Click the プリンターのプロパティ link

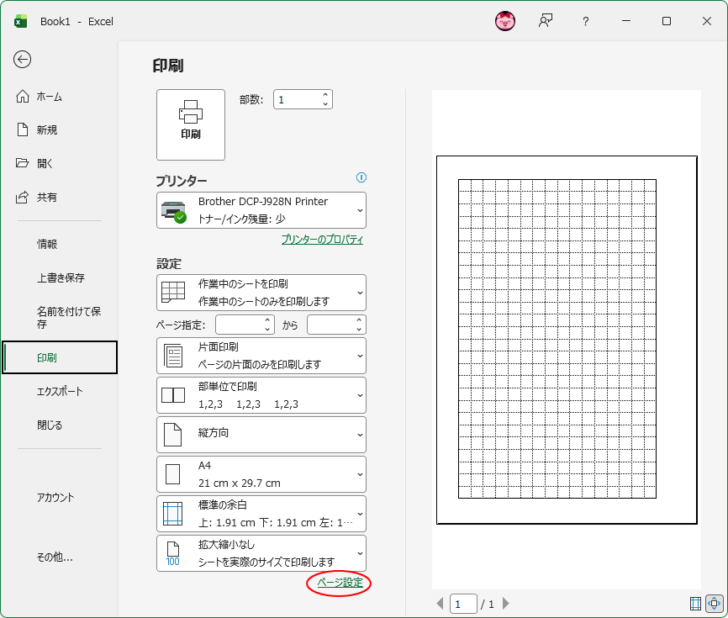coord(321,240)
